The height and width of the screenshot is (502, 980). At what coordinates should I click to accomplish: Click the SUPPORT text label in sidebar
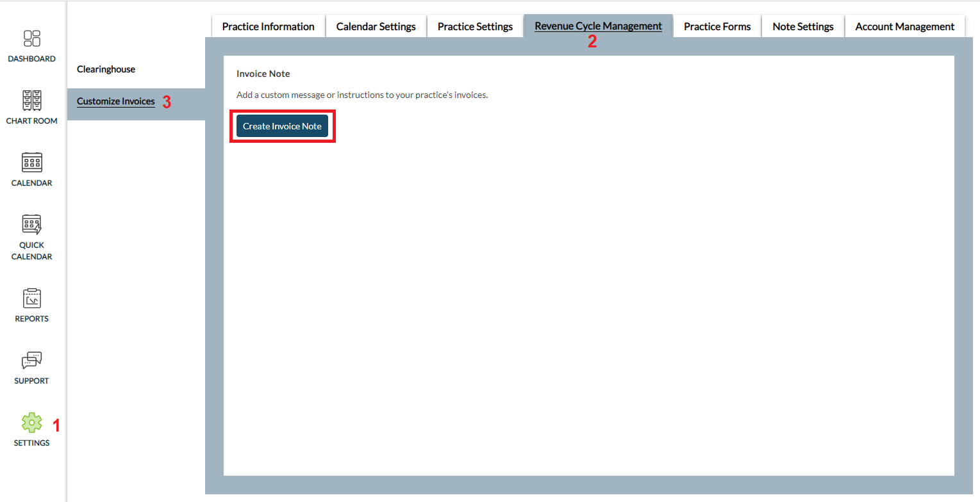(x=31, y=381)
